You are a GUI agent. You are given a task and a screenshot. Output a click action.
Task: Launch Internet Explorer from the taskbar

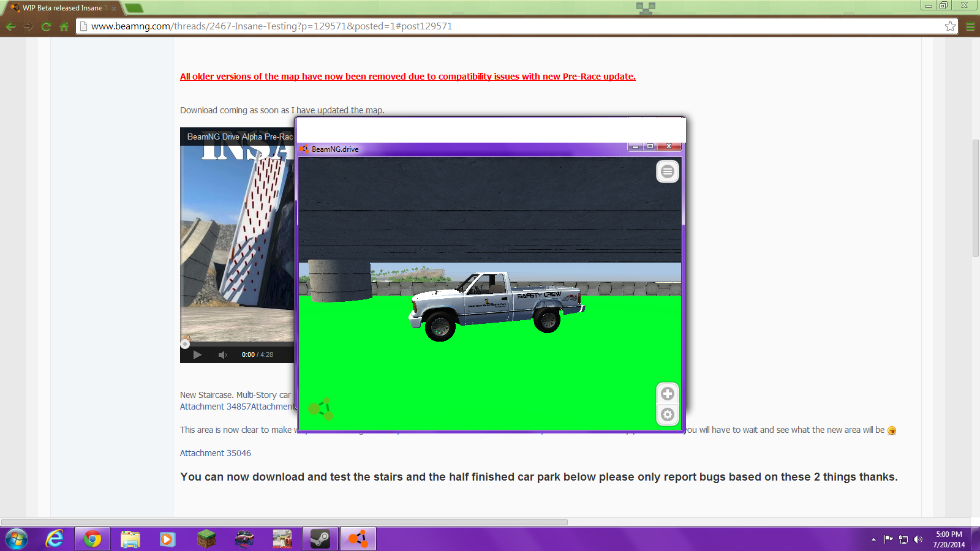coord(55,539)
